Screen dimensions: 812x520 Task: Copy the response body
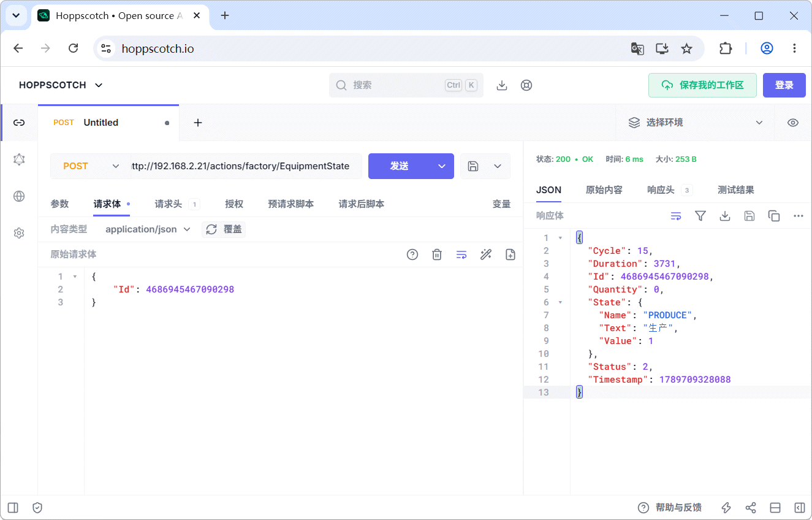[x=774, y=216]
